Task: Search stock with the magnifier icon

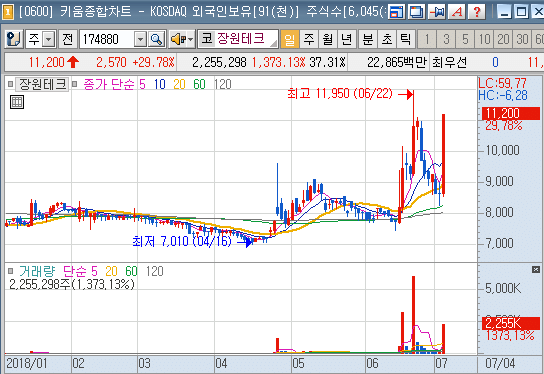Action: [157, 39]
